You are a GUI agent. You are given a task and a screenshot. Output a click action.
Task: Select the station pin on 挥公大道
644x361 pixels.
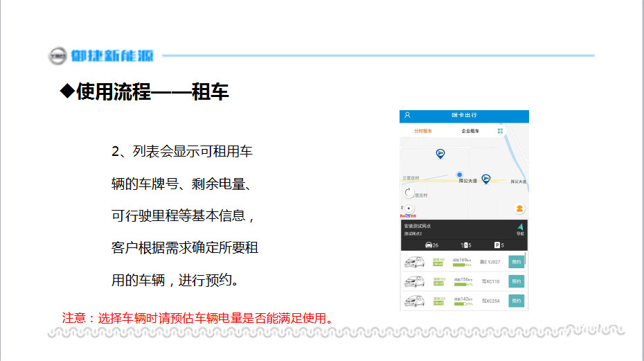pyautogui.click(x=486, y=179)
